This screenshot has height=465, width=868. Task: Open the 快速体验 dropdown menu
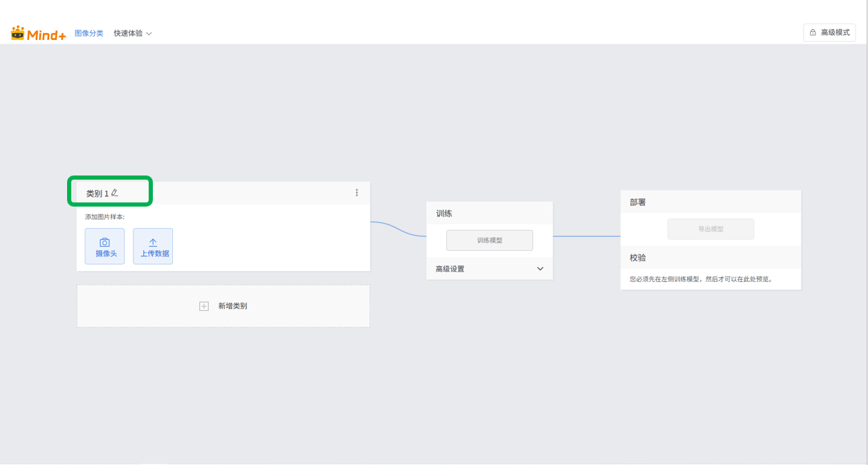pos(133,33)
